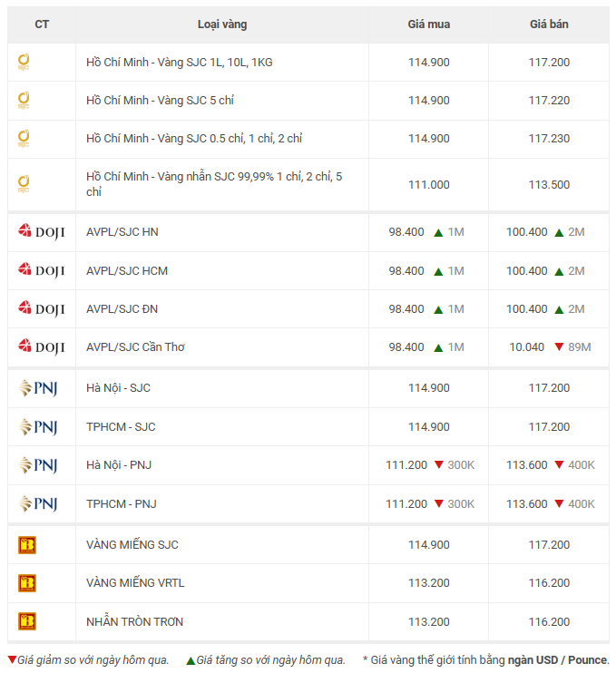The width and height of the screenshot is (616, 673).
Task: Click green up arrow in AVPL/SJC HN sell price
Action: (x=559, y=233)
